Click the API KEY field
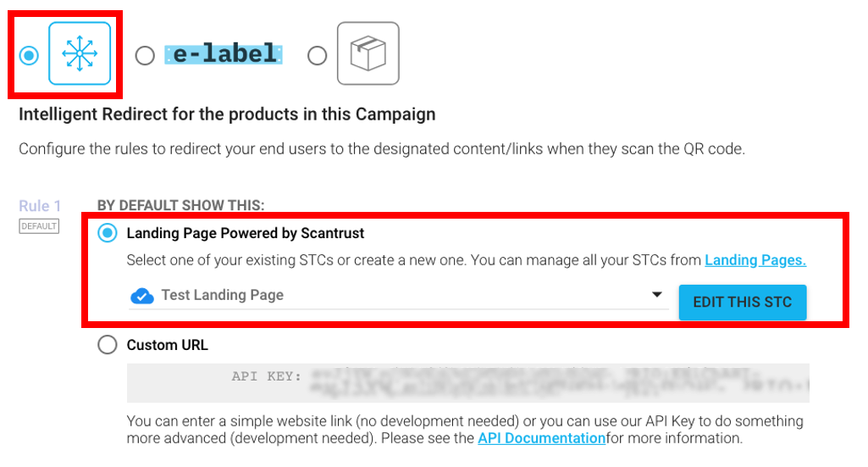This screenshot has height=467, width=868. tap(467, 383)
